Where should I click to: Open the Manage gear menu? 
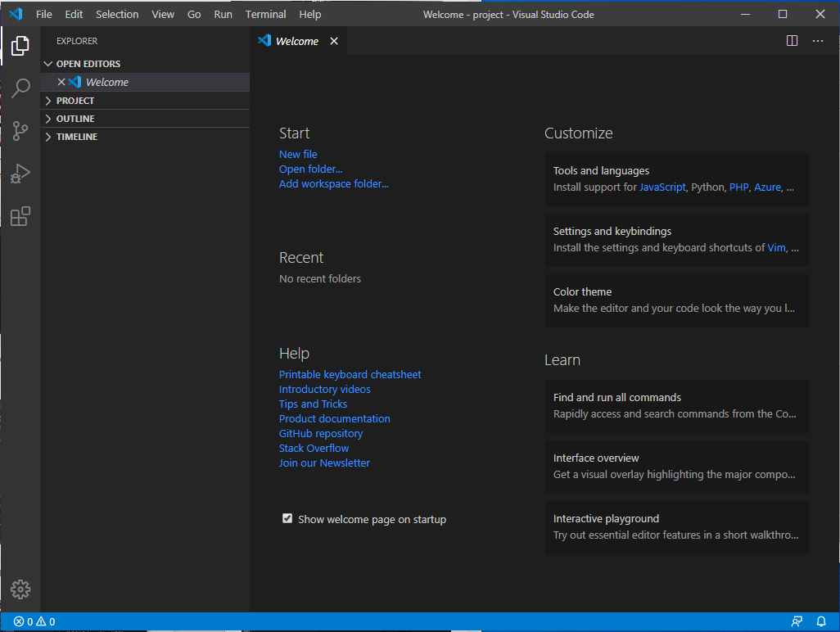point(20,589)
